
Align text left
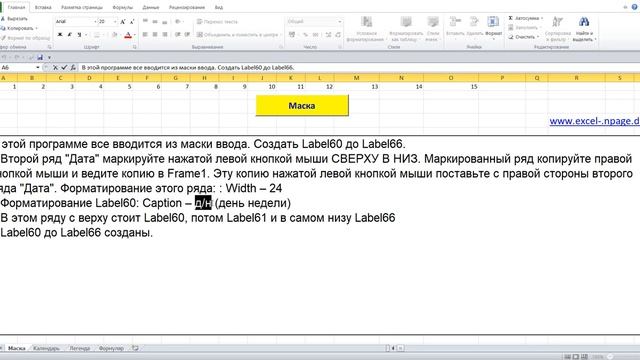145,35
